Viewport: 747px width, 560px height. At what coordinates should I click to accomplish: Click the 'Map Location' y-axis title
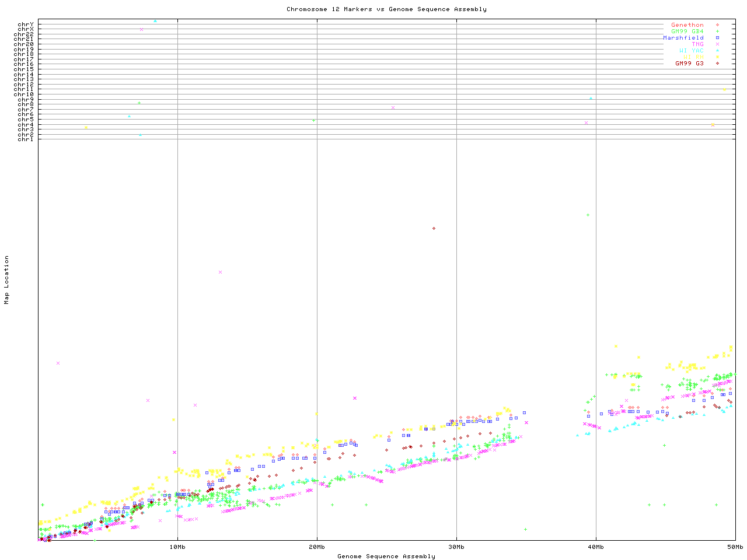click(x=7, y=280)
